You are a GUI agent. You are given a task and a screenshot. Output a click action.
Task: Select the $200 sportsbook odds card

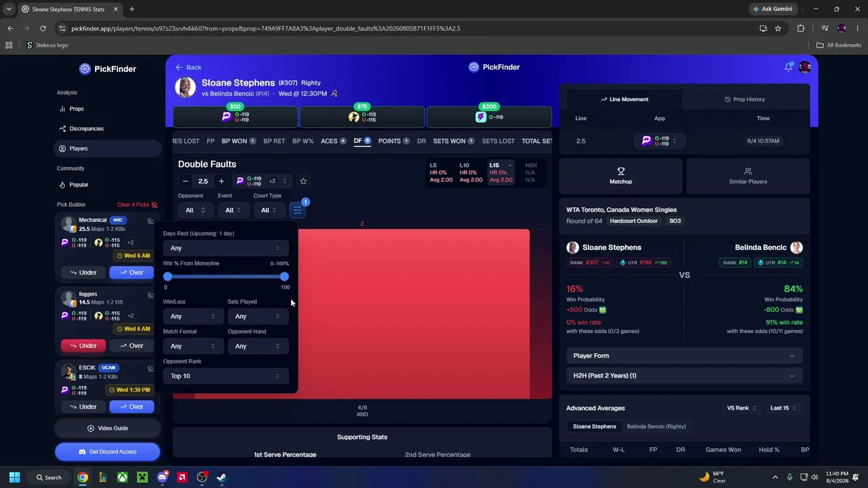(489, 117)
